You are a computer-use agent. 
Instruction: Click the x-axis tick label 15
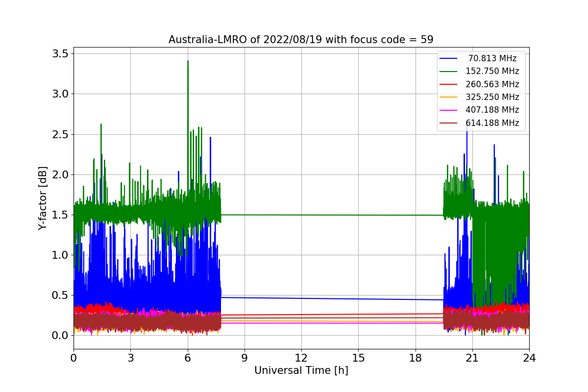point(358,358)
